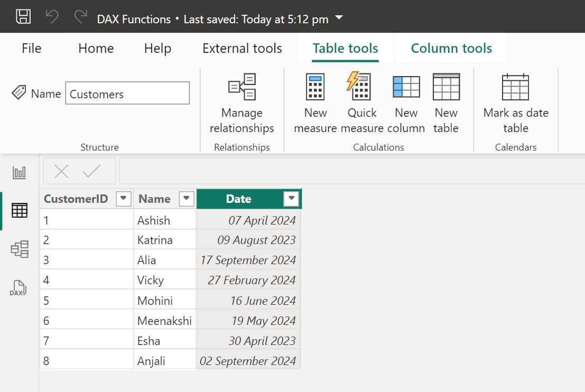The height and width of the screenshot is (392, 585).
Task: Cancel input with the X button
Action: point(61,171)
